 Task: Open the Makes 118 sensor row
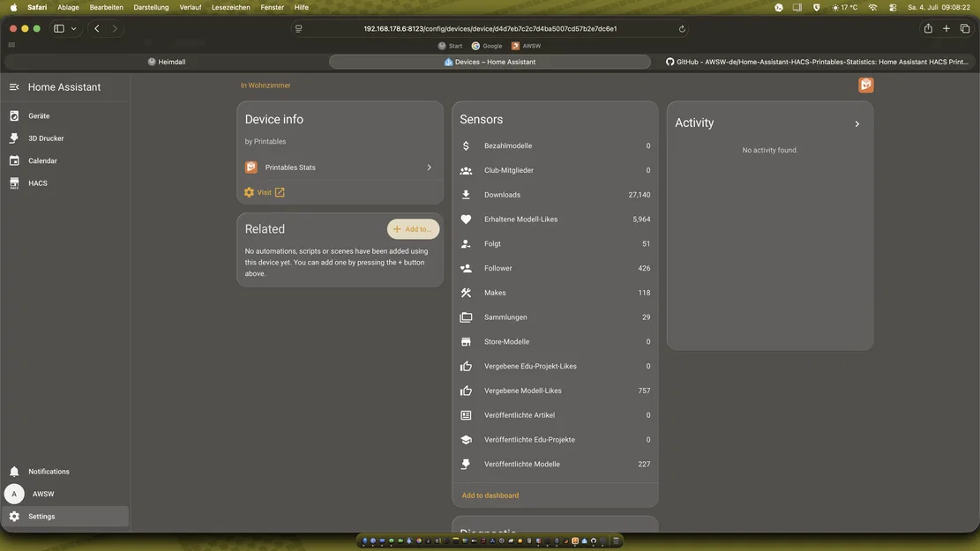555,293
